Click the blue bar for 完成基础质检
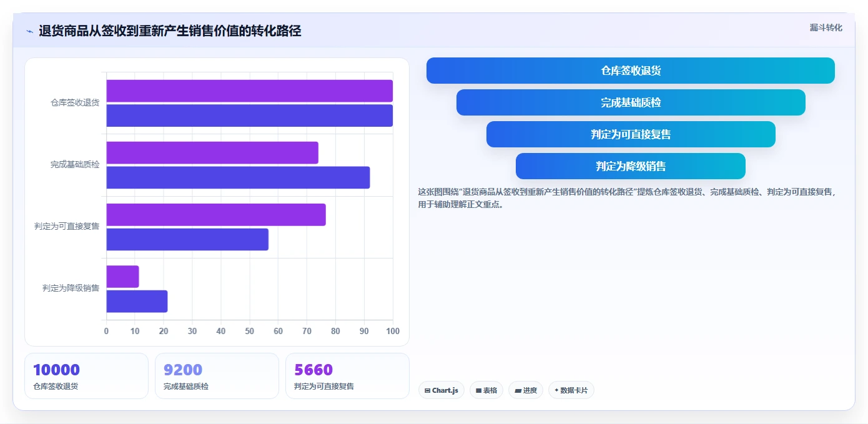The image size is (868, 424). pos(238,177)
